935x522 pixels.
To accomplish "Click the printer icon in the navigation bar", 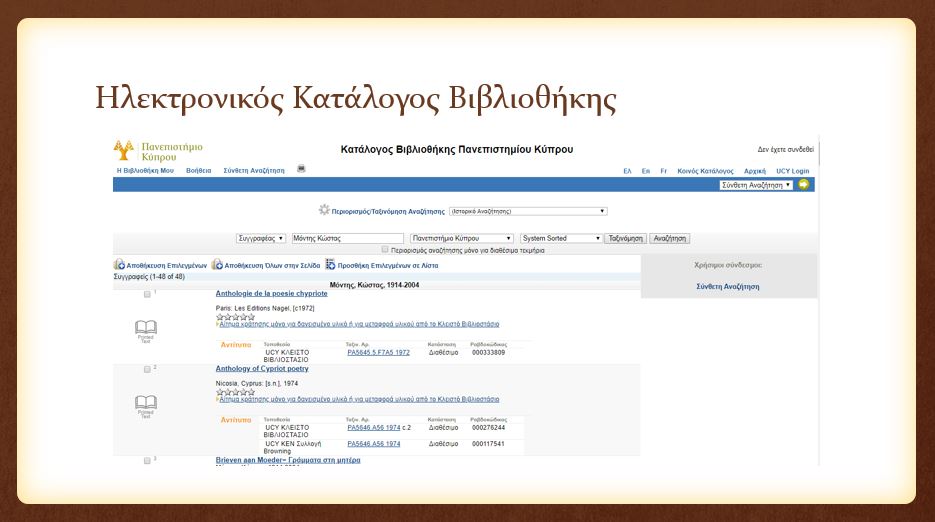I will point(301,169).
